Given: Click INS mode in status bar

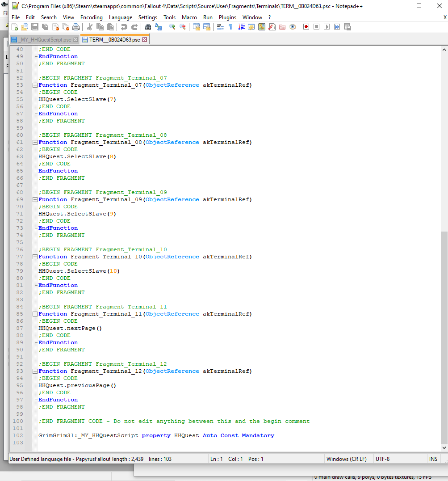Looking at the screenshot, I should pos(433,459).
